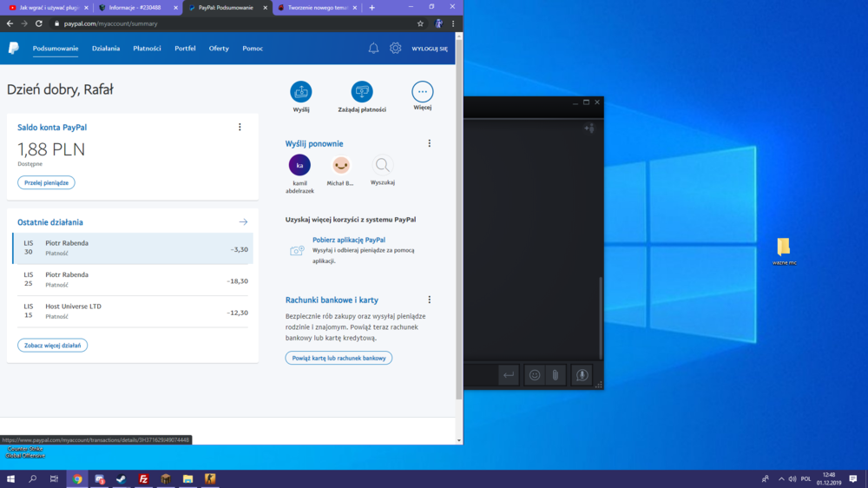Open Piotr Rabenda -18,30 transaction
Screen dimensions: 868x488
click(133, 280)
